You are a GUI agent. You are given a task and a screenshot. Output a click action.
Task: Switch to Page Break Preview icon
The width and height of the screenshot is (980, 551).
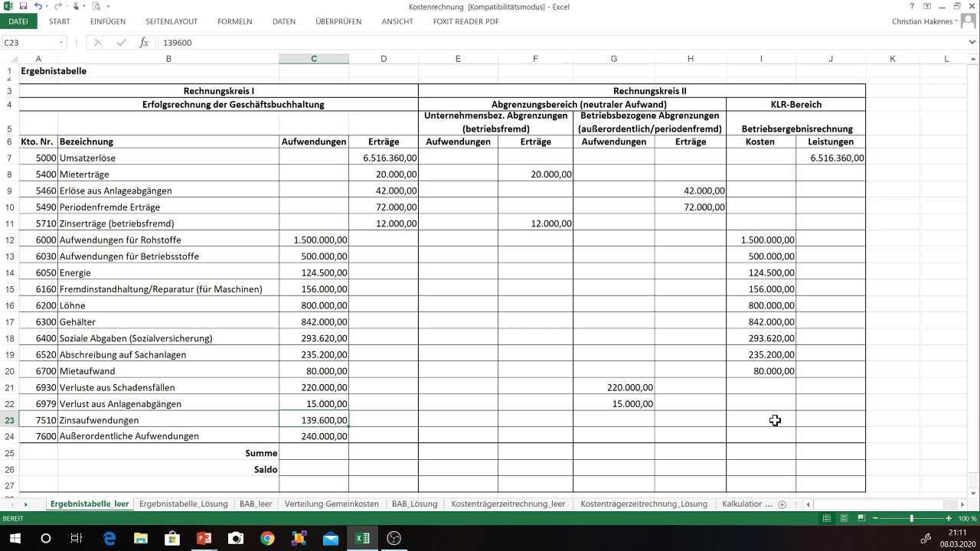[x=861, y=519]
